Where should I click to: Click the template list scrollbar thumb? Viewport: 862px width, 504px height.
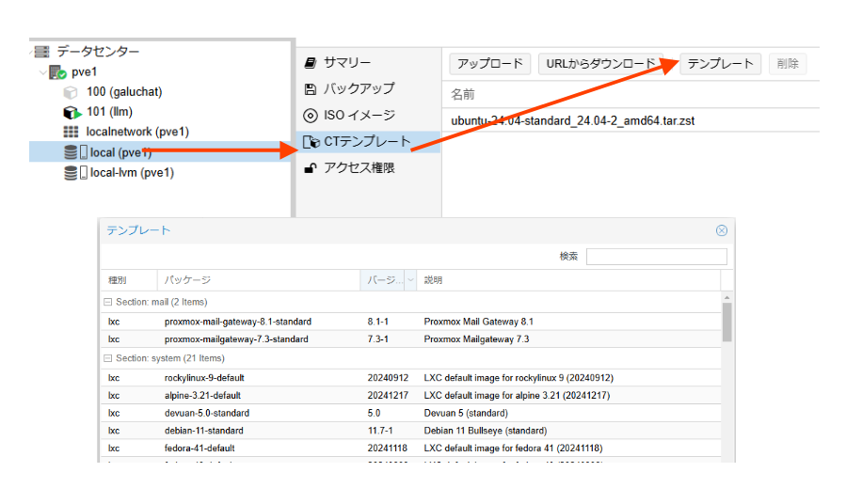click(x=726, y=323)
